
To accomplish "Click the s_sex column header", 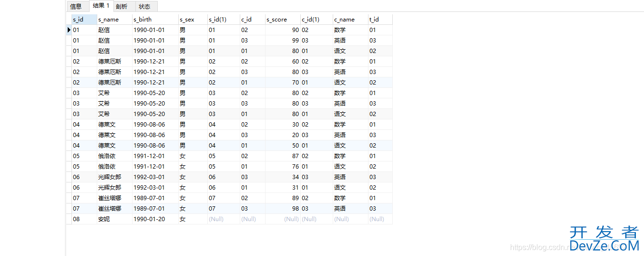I will [193, 20].
